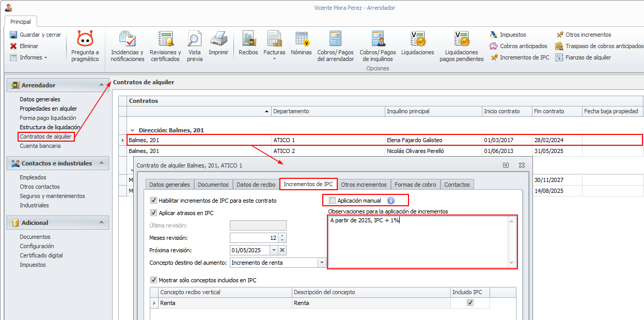644x320 pixels.
Task: Switch to the Otros incrementos tab
Action: 364,185
